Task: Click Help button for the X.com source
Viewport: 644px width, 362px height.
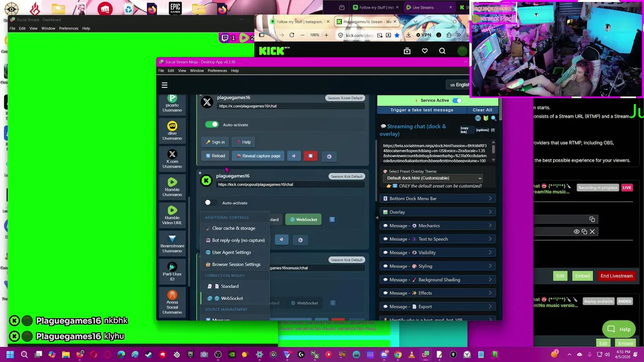Action: coord(244,142)
